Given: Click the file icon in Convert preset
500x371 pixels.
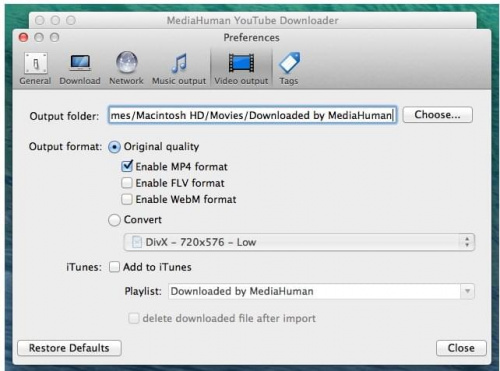Looking at the screenshot, I should [x=137, y=242].
